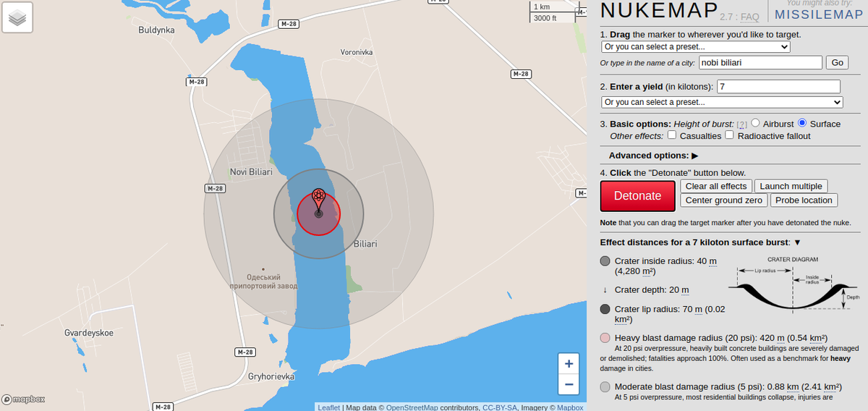868x411 pixels.
Task: Open the city preset dropdown
Action: tap(695, 47)
